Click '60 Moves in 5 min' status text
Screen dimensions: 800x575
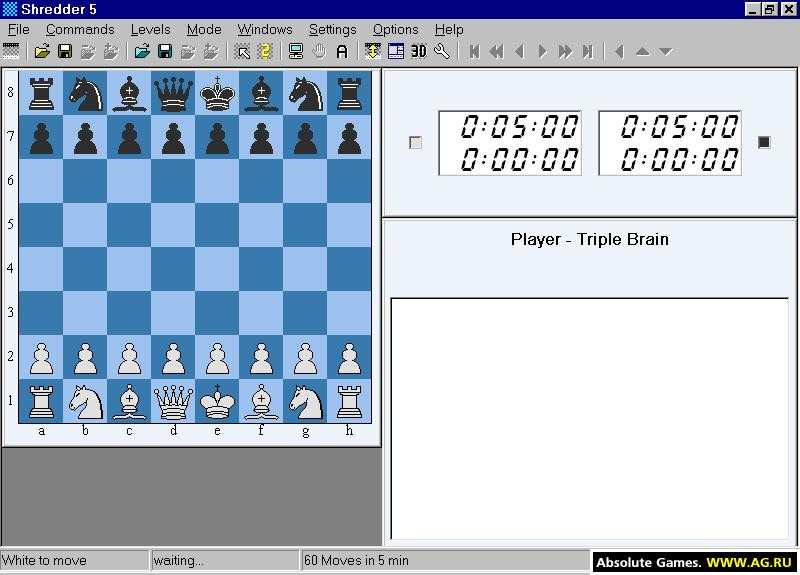356,561
